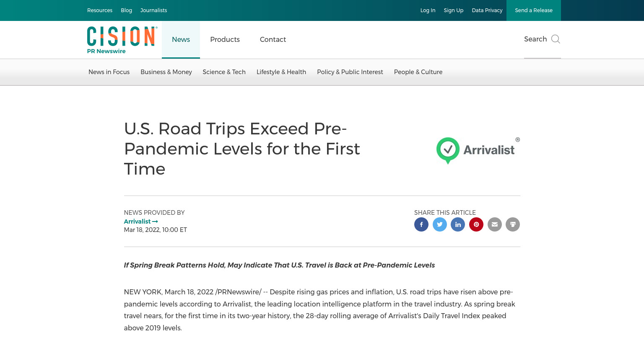
Task: Go to Sign Up page
Action: 454,10
